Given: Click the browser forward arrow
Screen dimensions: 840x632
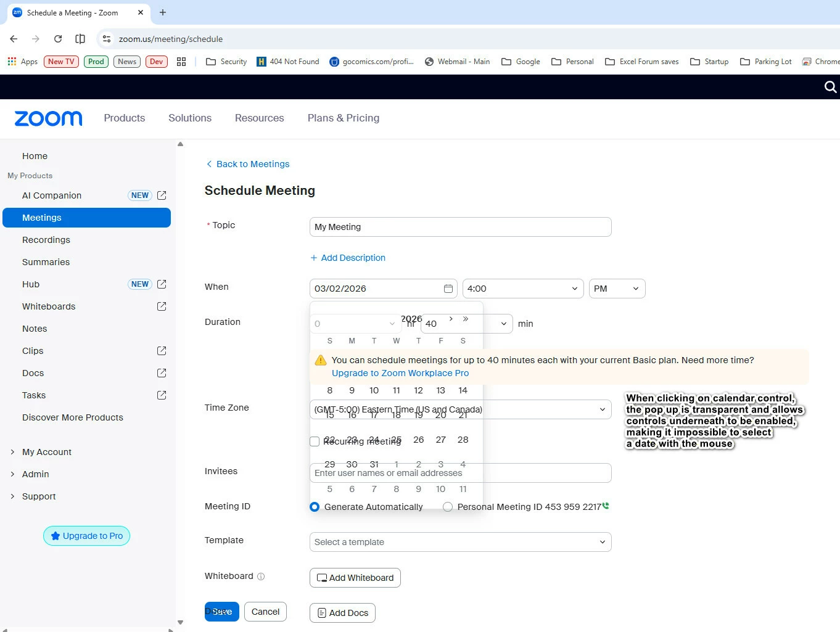Looking at the screenshot, I should [36, 39].
